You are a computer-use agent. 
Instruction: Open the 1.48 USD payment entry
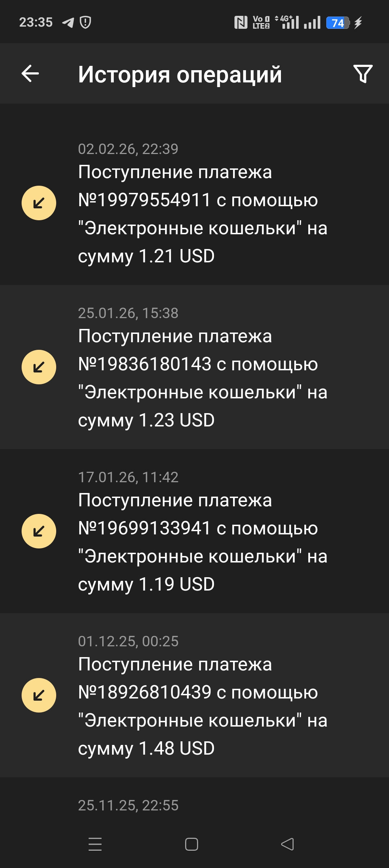coord(202,706)
